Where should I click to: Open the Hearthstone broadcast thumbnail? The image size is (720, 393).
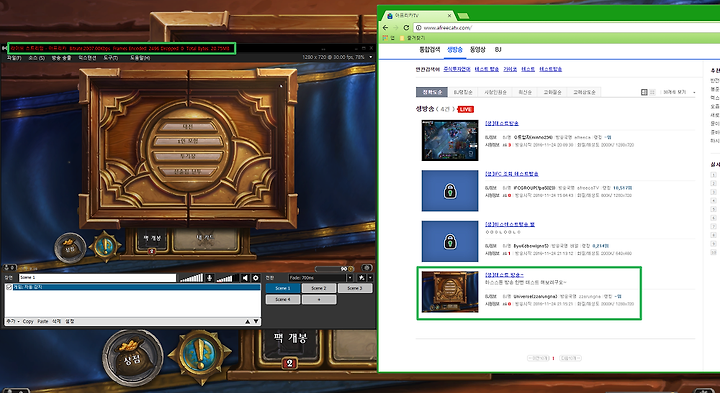coord(450,292)
